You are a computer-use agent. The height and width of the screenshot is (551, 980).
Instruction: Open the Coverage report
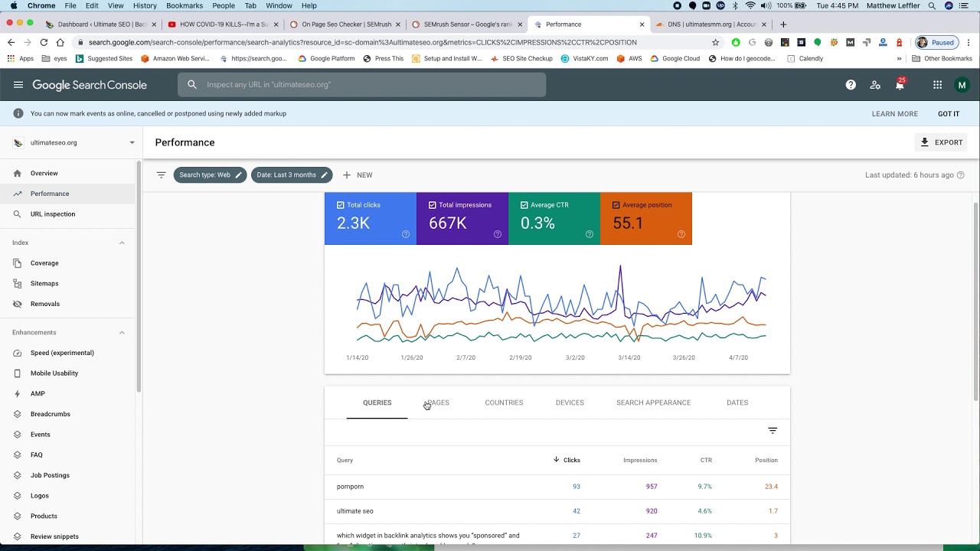44,263
